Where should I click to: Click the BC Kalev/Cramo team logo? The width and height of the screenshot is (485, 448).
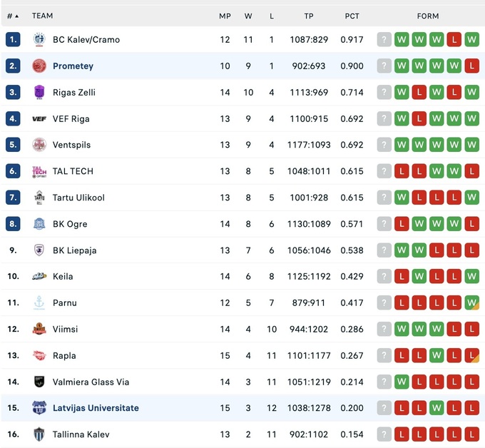click(39, 40)
